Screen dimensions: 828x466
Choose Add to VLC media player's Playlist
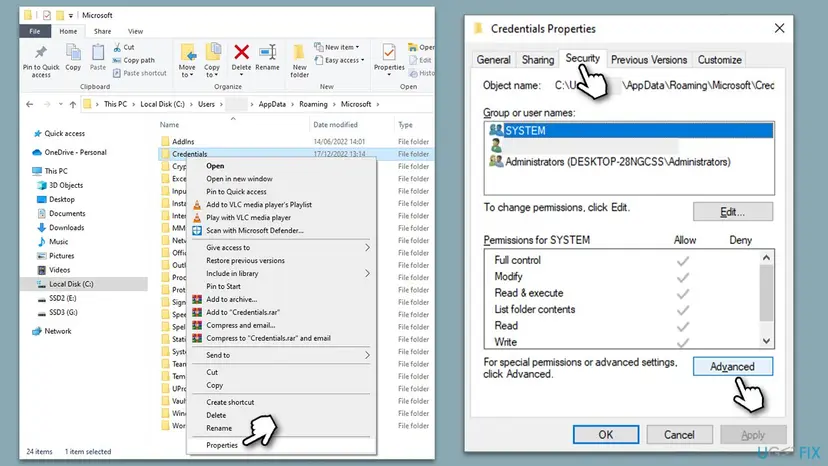point(259,205)
